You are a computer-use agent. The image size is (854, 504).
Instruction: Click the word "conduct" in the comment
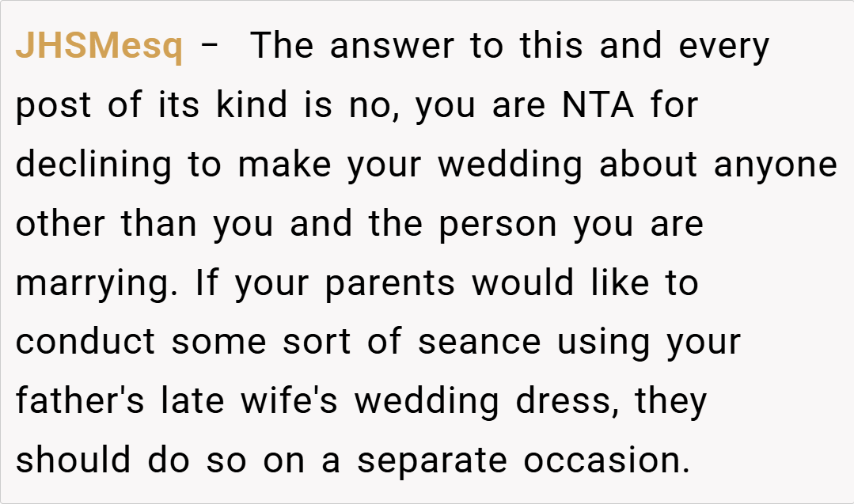click(x=85, y=343)
